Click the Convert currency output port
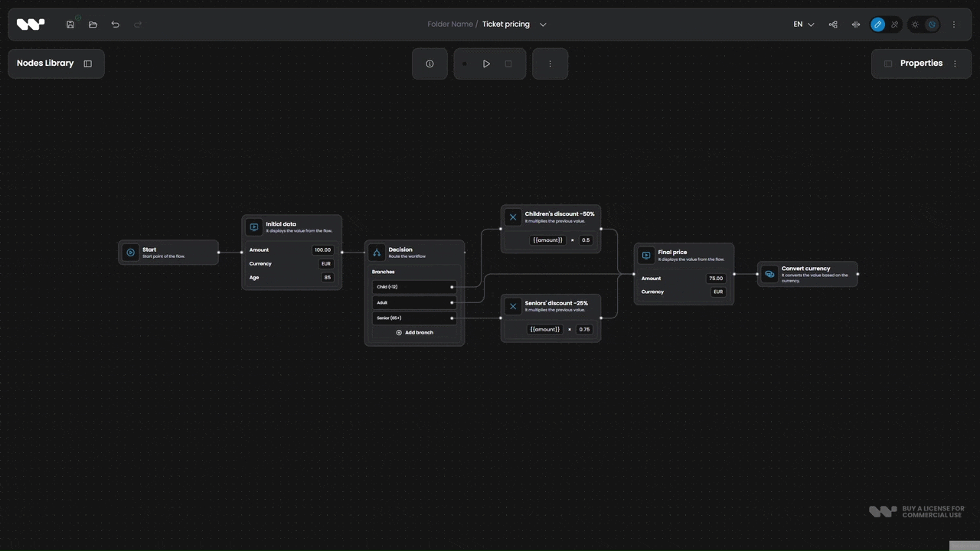Image resolution: width=980 pixels, height=551 pixels. click(857, 274)
